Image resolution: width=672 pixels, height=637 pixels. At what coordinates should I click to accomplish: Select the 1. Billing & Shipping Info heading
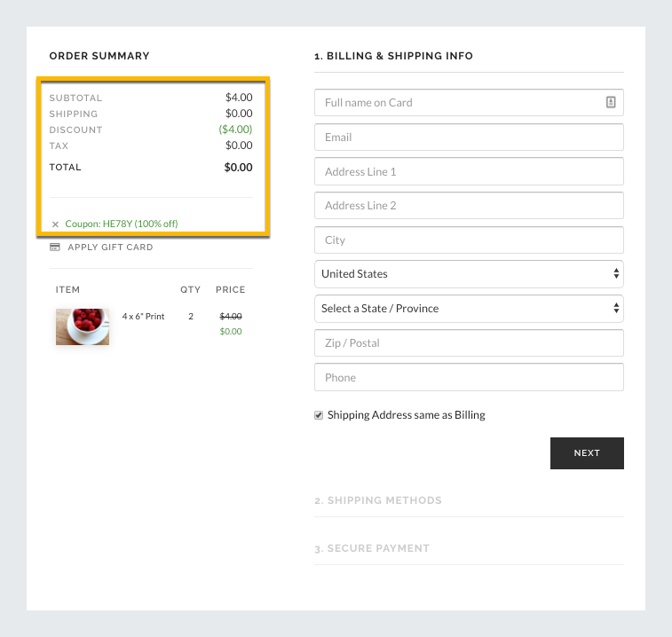[393, 56]
